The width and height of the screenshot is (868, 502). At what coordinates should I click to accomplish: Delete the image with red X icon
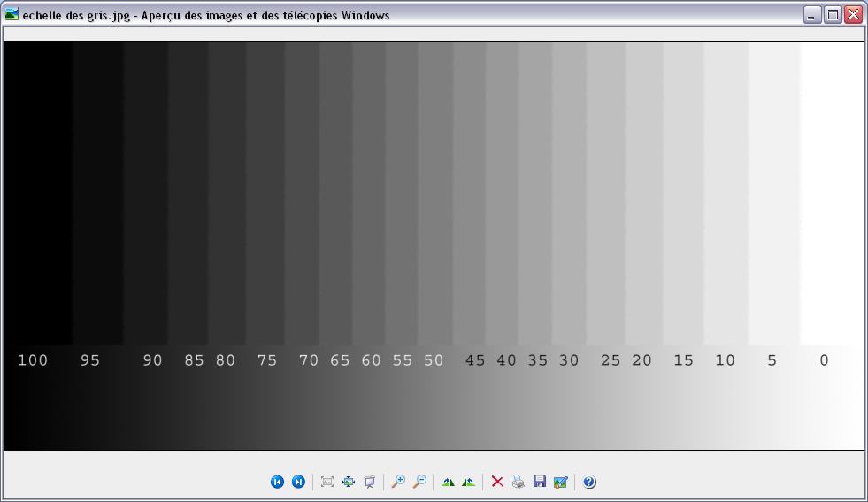[497, 482]
